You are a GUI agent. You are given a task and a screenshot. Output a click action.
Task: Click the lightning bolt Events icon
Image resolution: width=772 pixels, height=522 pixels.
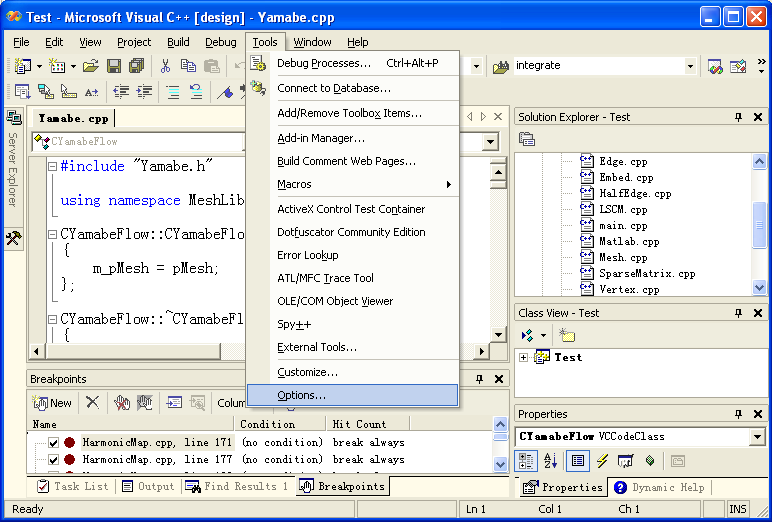(x=602, y=461)
